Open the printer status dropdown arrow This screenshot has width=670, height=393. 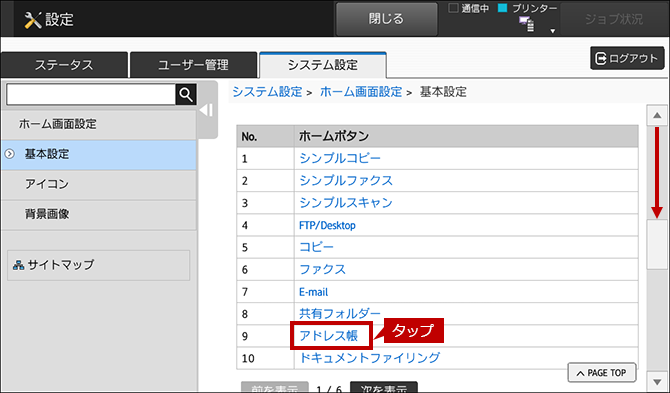(x=552, y=31)
